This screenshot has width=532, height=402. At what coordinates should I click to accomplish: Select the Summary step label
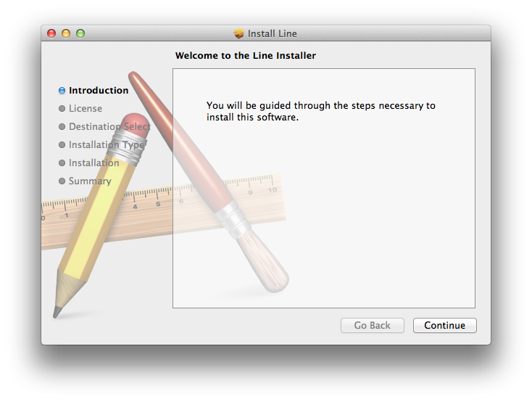tap(90, 181)
